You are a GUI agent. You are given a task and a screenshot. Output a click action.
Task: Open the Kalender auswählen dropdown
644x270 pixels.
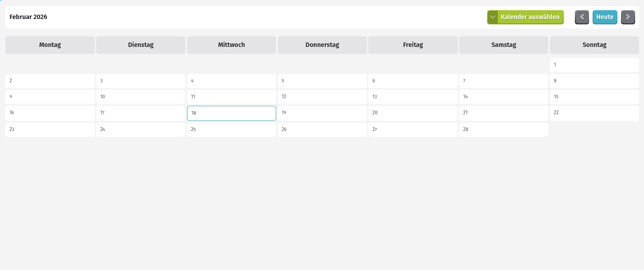click(530, 17)
